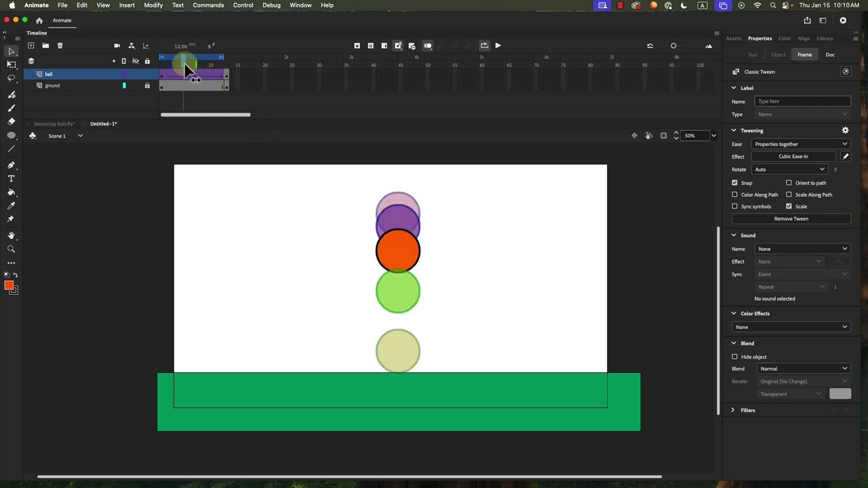
Task: Insert frame from timeline toolbar
Action: pyautogui.click(x=384, y=45)
